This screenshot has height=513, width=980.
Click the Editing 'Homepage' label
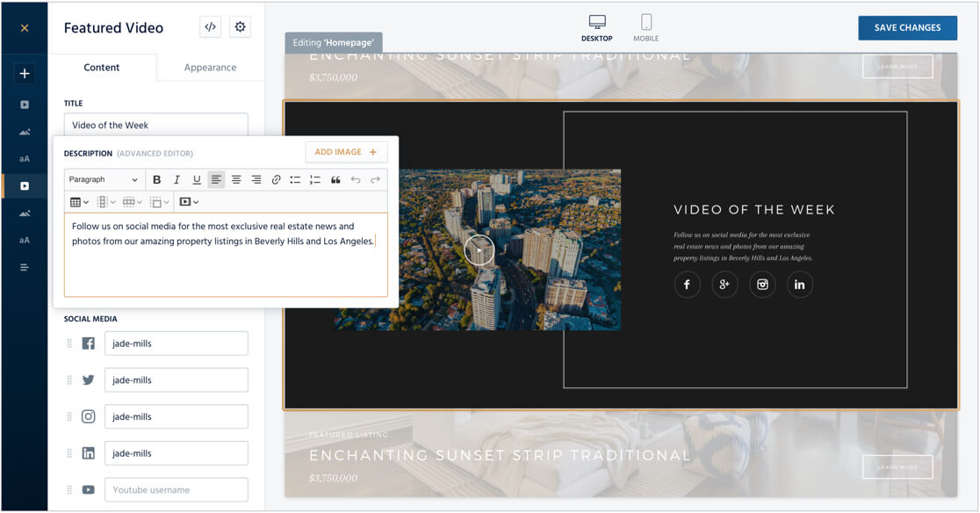[334, 42]
